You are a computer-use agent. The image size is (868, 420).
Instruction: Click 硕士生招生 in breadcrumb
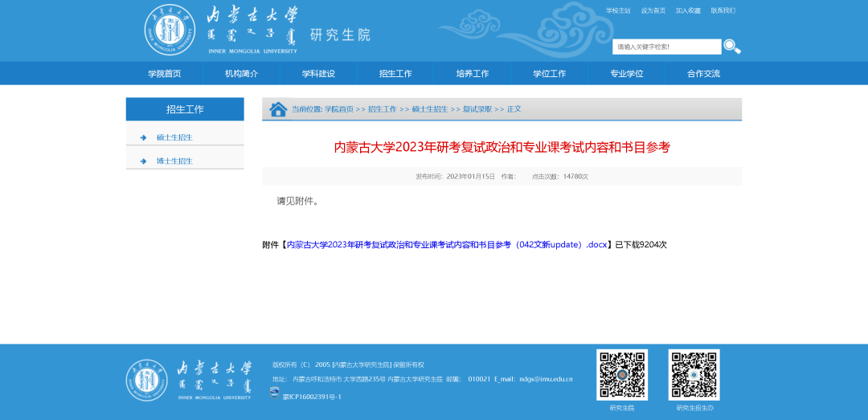click(430, 109)
